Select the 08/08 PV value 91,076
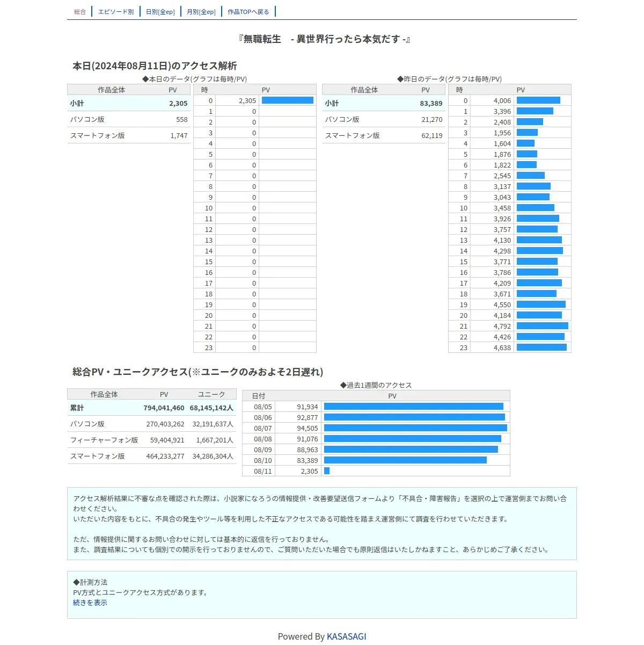Viewport: 644px width, 645px height. [x=308, y=439]
